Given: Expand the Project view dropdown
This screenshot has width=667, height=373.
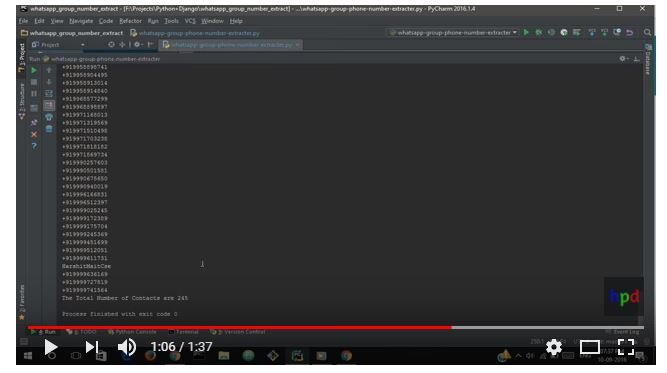Looking at the screenshot, I should [x=58, y=45].
